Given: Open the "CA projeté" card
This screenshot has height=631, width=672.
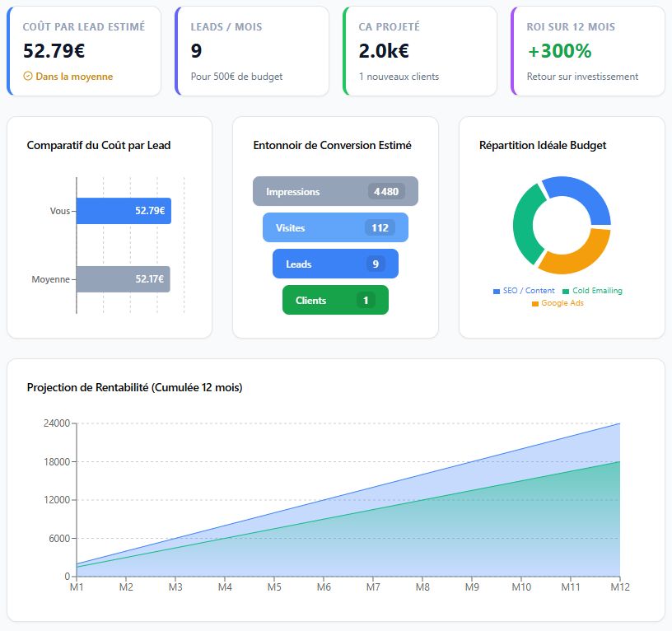Looking at the screenshot, I should click(x=420, y=51).
